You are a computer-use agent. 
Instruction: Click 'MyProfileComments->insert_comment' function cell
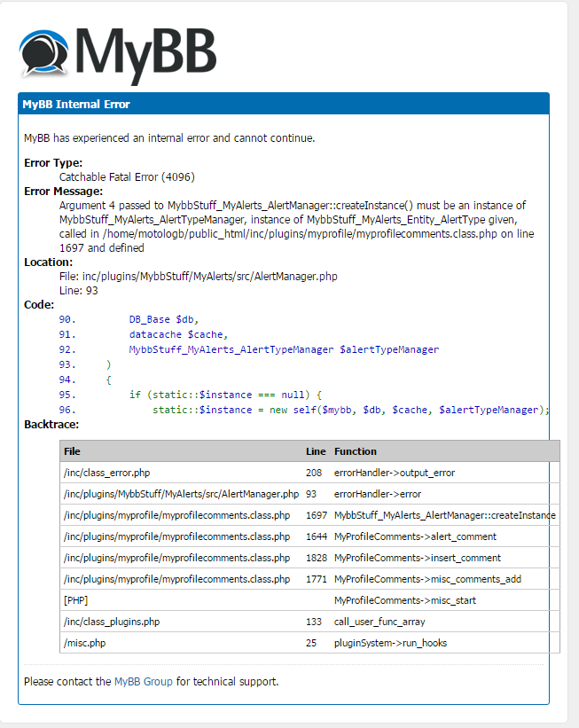pyautogui.click(x=417, y=558)
